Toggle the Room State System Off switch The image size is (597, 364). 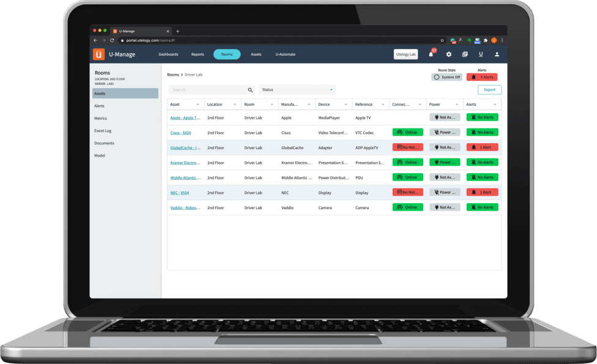point(447,77)
